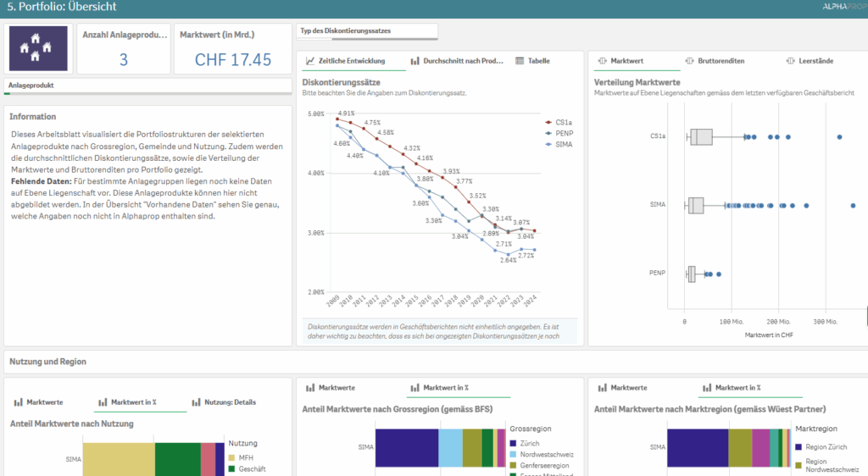Click the table icon beside Tabelle
This screenshot has width=868, height=476.
tap(520, 62)
